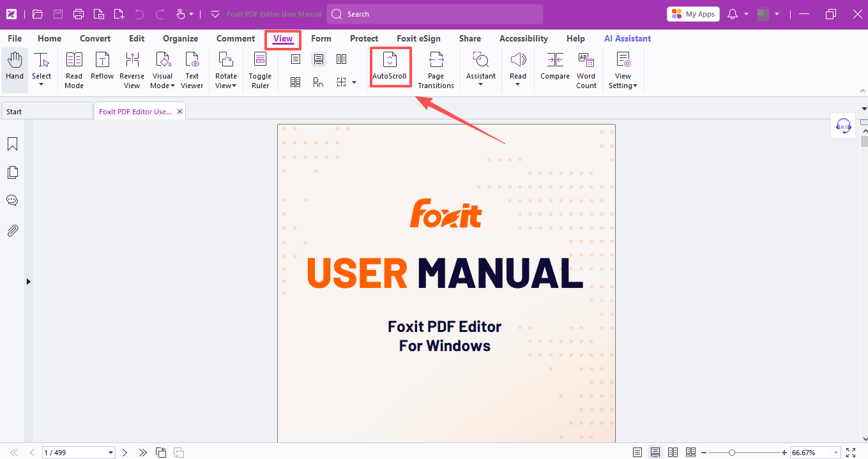Image resolution: width=868 pixels, height=459 pixels.
Task: Expand the Assistant dropdown
Action: click(x=481, y=85)
